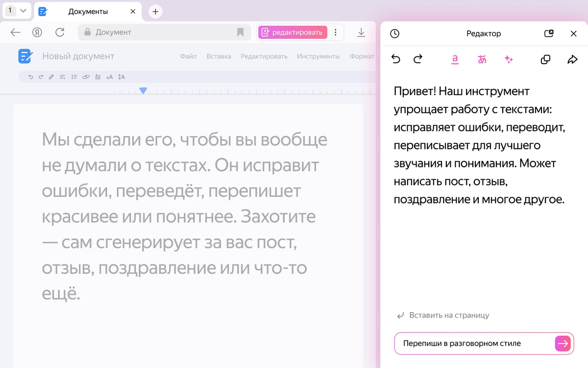Undo last change in the Редактор panel

pyautogui.click(x=395, y=59)
